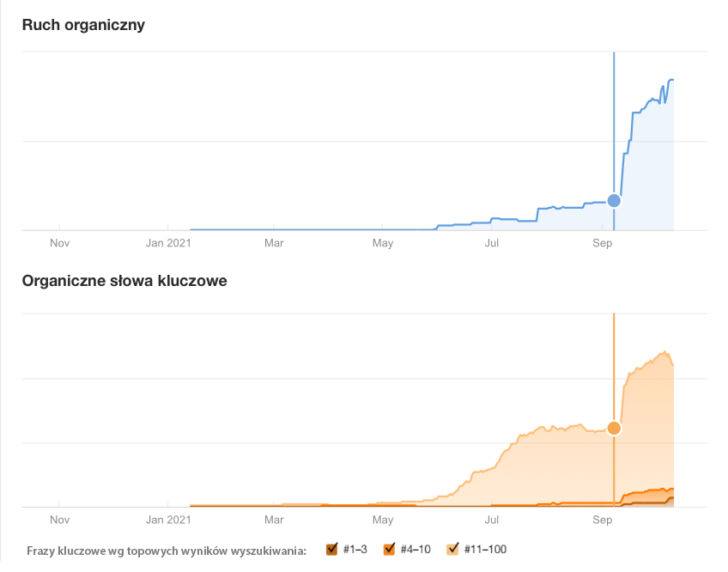
Task: Click the blue data point on organic traffic chart
Action: [614, 201]
